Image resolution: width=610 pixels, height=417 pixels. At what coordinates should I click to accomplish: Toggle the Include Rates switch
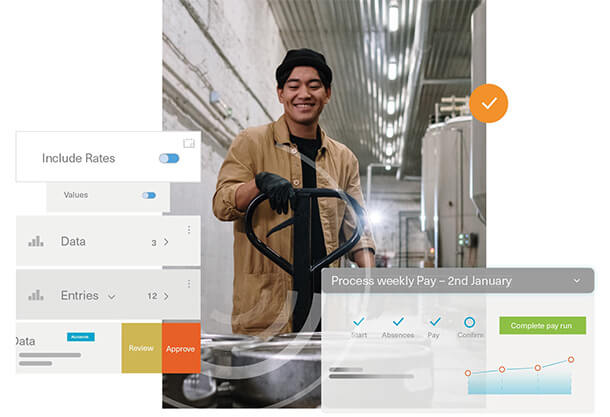pyautogui.click(x=169, y=158)
